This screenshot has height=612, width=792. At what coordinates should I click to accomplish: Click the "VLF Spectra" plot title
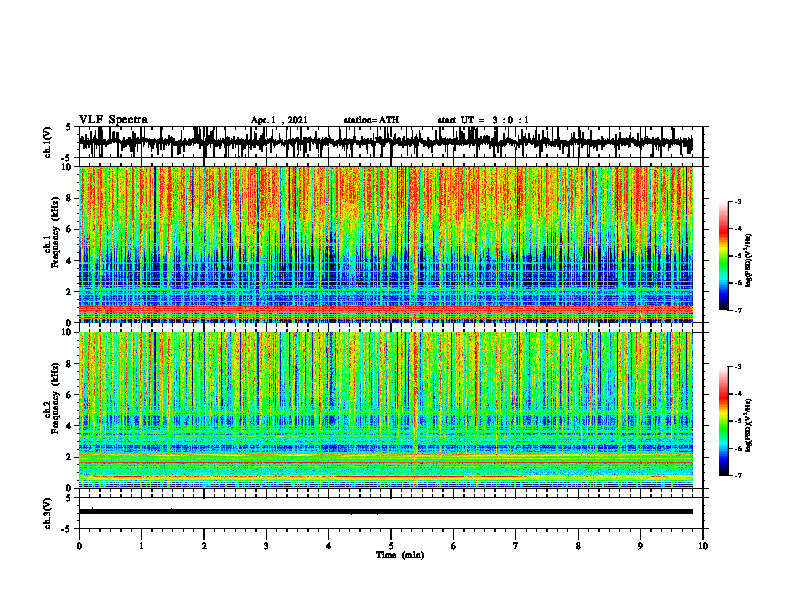coord(113,120)
